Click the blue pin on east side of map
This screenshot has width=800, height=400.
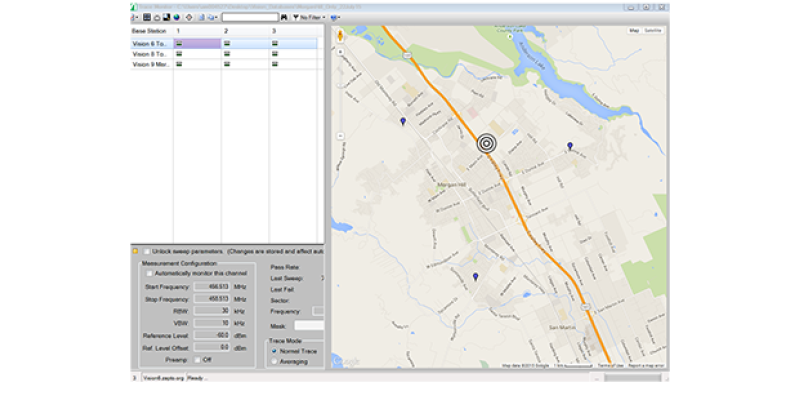(x=570, y=146)
